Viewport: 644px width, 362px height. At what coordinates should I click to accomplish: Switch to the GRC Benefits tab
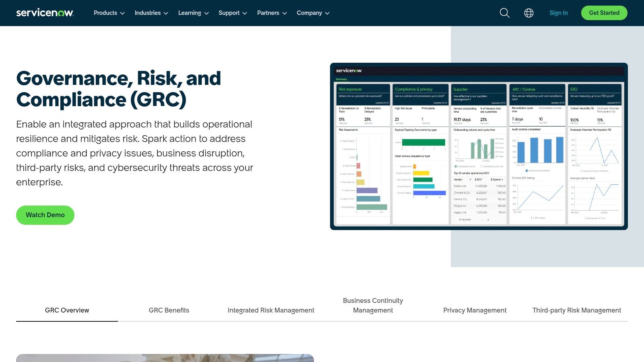[169, 310]
